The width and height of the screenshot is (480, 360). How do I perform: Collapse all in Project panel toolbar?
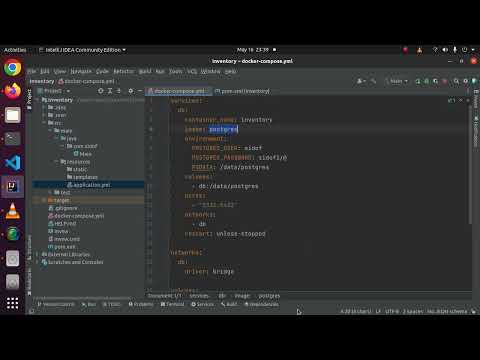[118, 91]
